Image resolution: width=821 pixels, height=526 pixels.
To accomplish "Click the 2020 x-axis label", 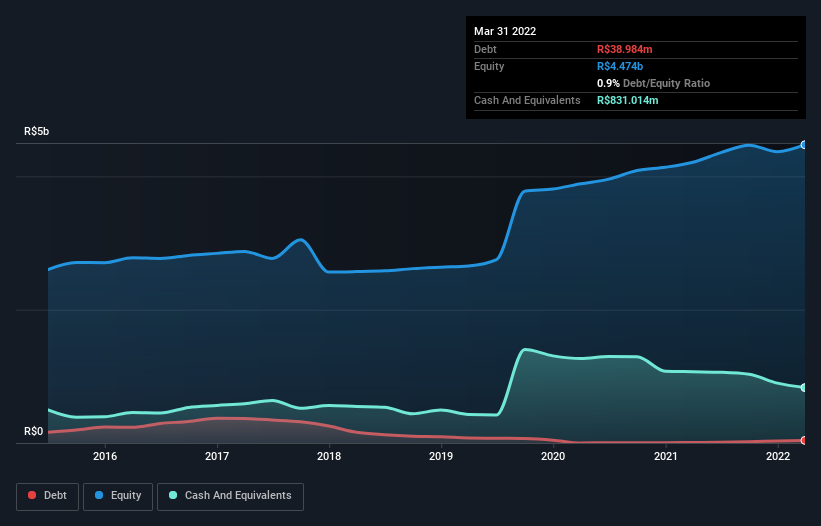I will (x=553, y=456).
